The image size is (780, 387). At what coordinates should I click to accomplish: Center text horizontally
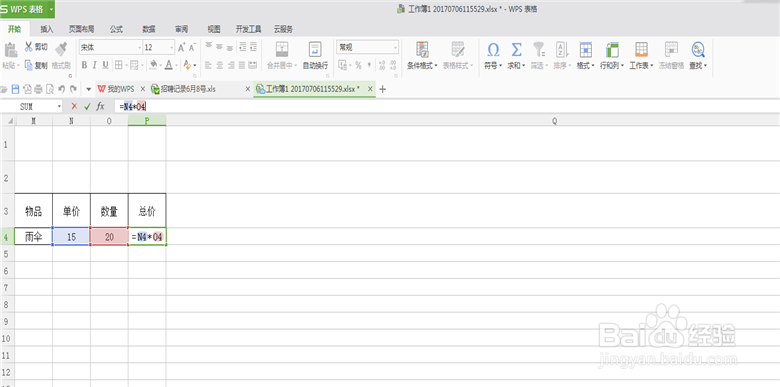[x=220, y=65]
